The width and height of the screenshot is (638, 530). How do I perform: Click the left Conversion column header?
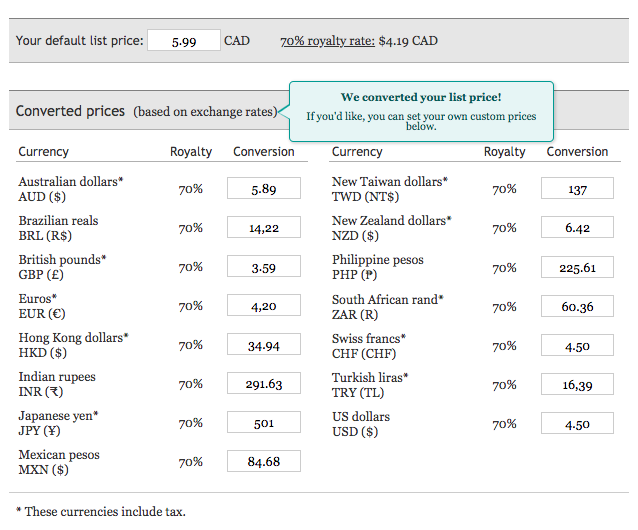click(x=263, y=152)
